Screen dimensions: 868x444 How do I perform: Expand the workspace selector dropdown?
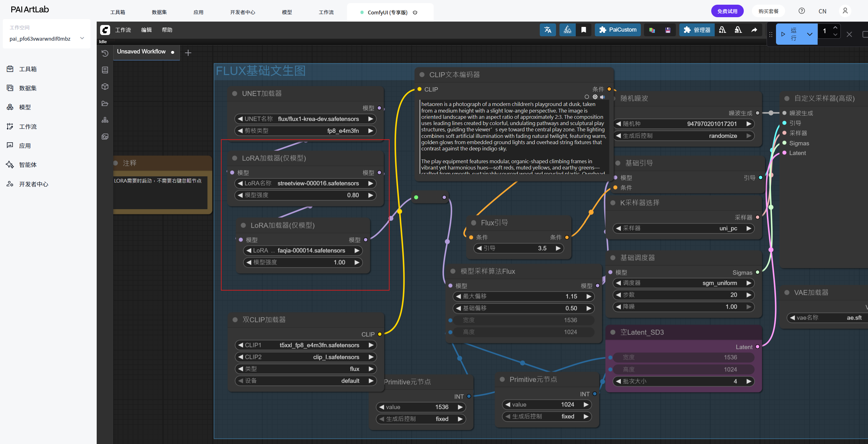(x=82, y=38)
